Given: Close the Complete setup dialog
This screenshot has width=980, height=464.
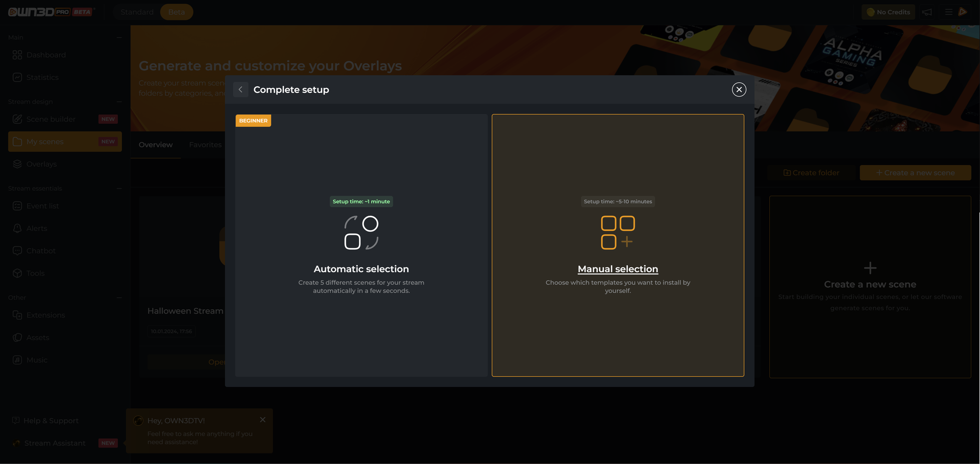Looking at the screenshot, I should [x=739, y=89].
